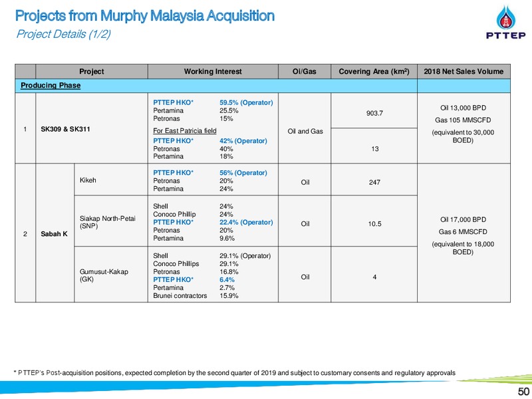
Task: Click the '4' covering area value
Action: coord(374,277)
